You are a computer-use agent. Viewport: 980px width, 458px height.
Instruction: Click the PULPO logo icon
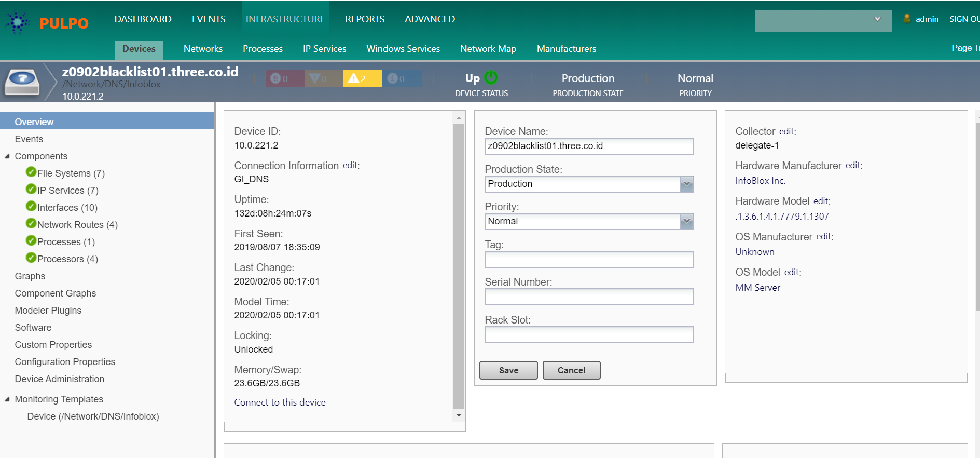18,22
